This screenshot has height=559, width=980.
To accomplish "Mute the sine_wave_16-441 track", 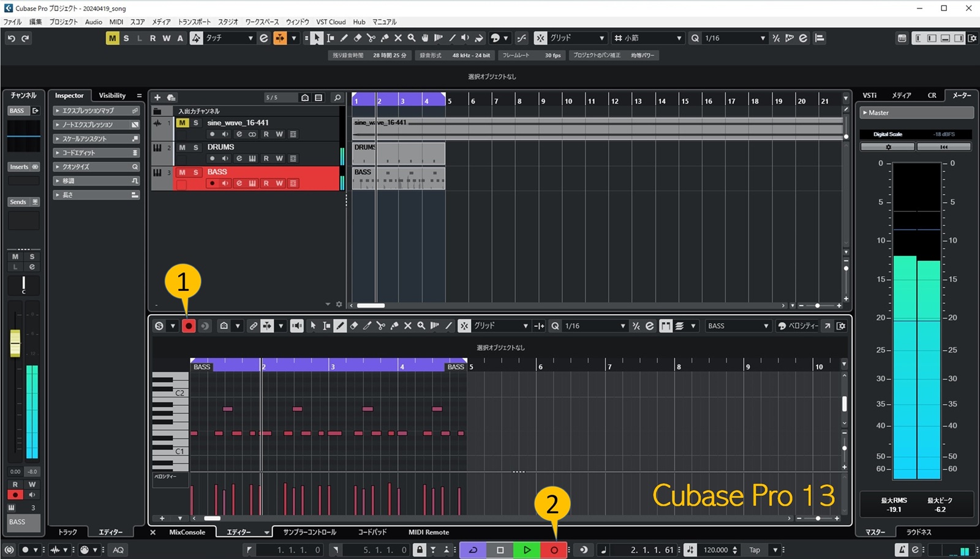I will pyautogui.click(x=182, y=123).
